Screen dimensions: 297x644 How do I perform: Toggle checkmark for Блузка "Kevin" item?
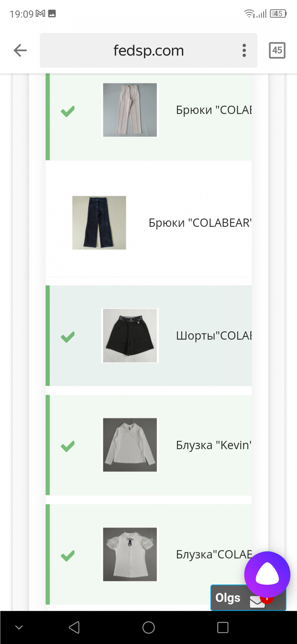point(68,446)
